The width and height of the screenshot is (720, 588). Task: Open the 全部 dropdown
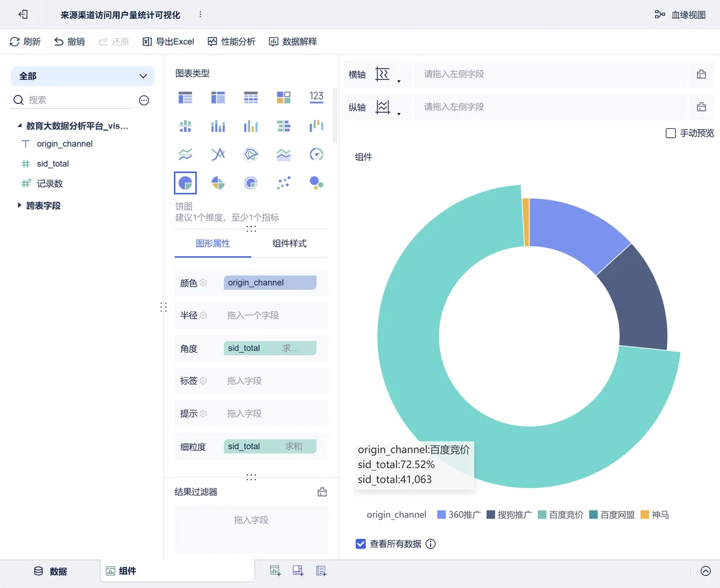pyautogui.click(x=83, y=76)
